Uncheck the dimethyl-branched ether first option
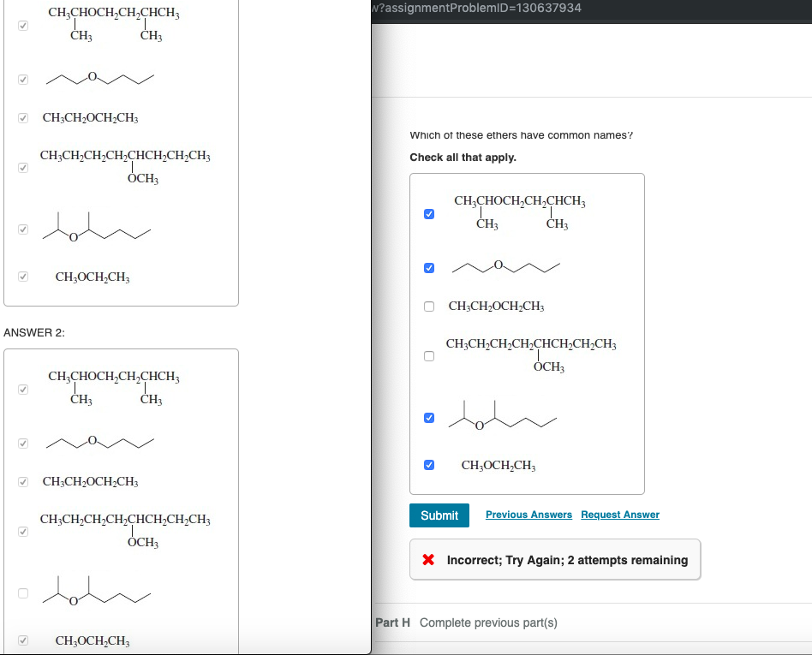Viewport: 812px width, 655px height. pos(428,214)
